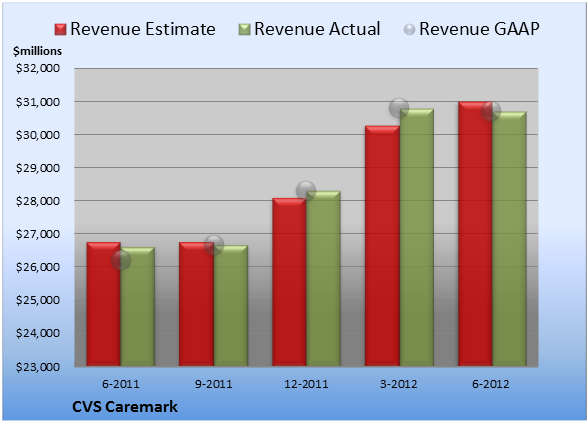Click the red Revenue Estimate legend swatch
Image resolution: width=588 pixels, height=422 pixels.
(x=60, y=29)
